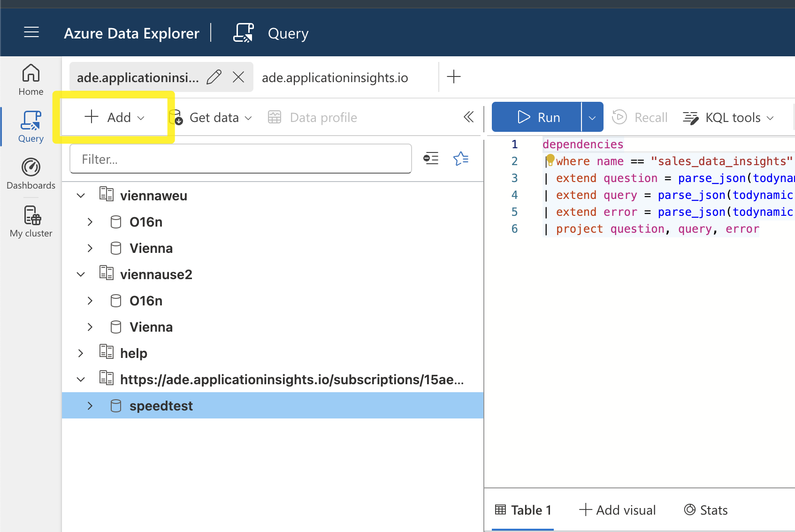
Task: Collapse the ade.applicationinsights.io subscriptions cluster
Action: [x=81, y=380]
